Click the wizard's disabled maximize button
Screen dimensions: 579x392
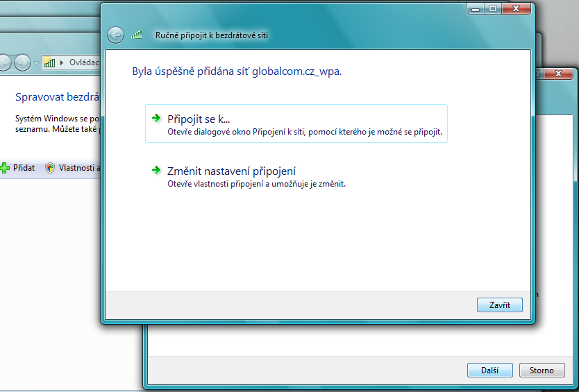[x=494, y=9]
